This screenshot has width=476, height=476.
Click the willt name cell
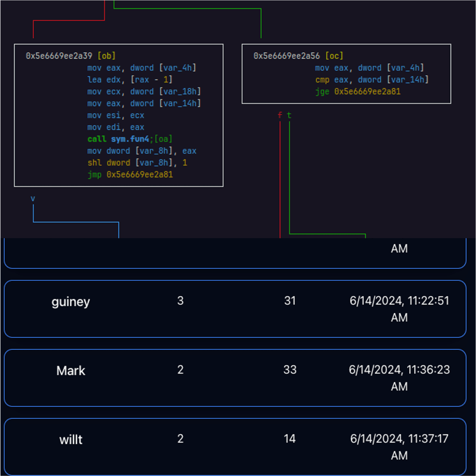coord(71,439)
